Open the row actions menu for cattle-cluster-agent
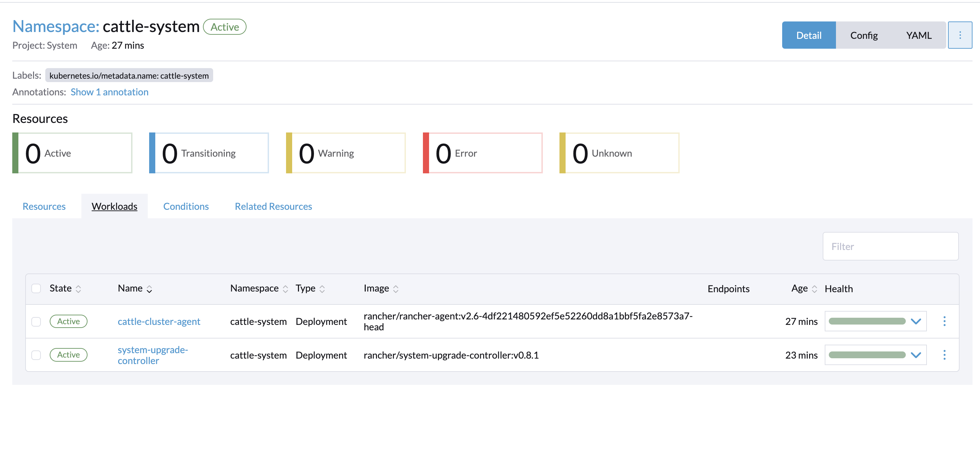Image resolution: width=980 pixels, height=472 pixels. 945,321
